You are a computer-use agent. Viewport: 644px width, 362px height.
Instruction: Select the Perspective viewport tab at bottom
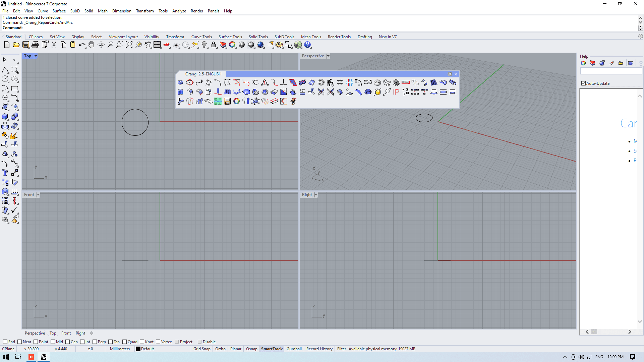coord(35,333)
